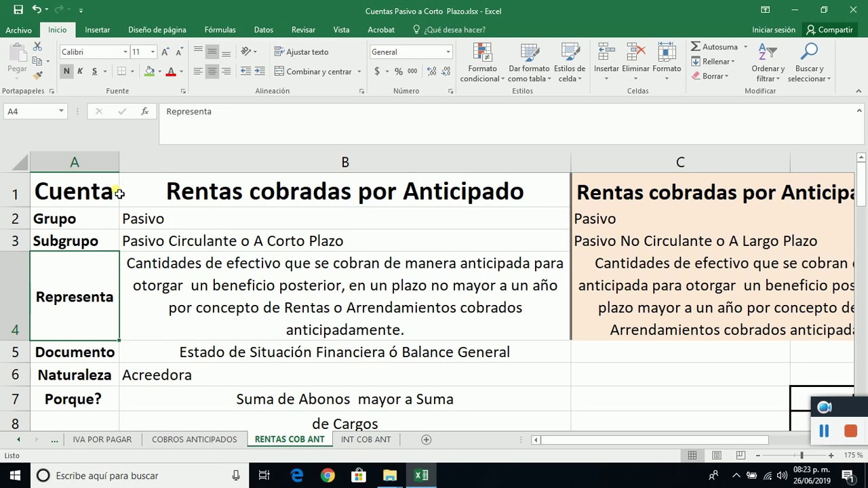The width and height of the screenshot is (868, 488).
Task: Decrease indent
Action: (x=245, y=71)
